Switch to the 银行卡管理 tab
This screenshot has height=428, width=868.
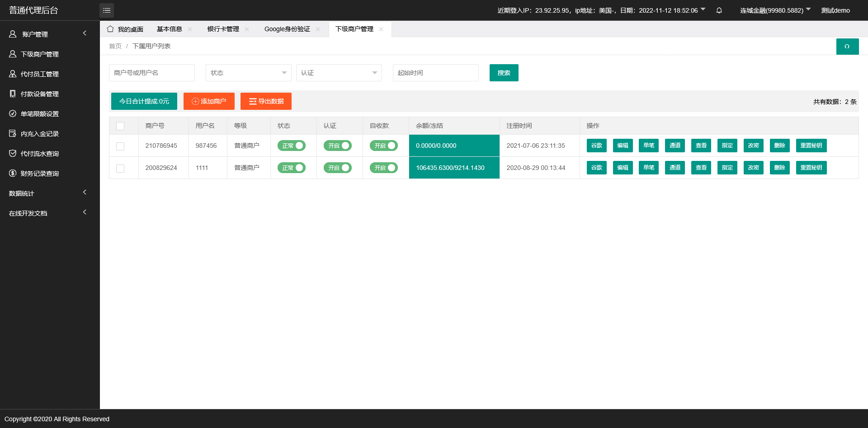223,29
